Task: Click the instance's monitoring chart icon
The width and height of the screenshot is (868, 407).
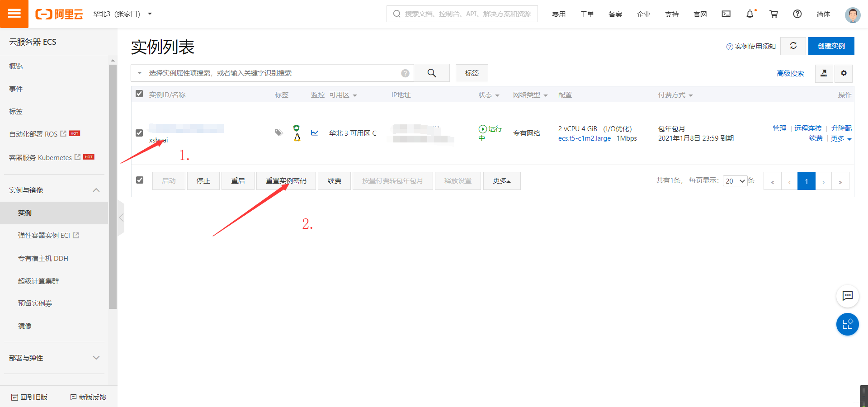Action: (315, 133)
